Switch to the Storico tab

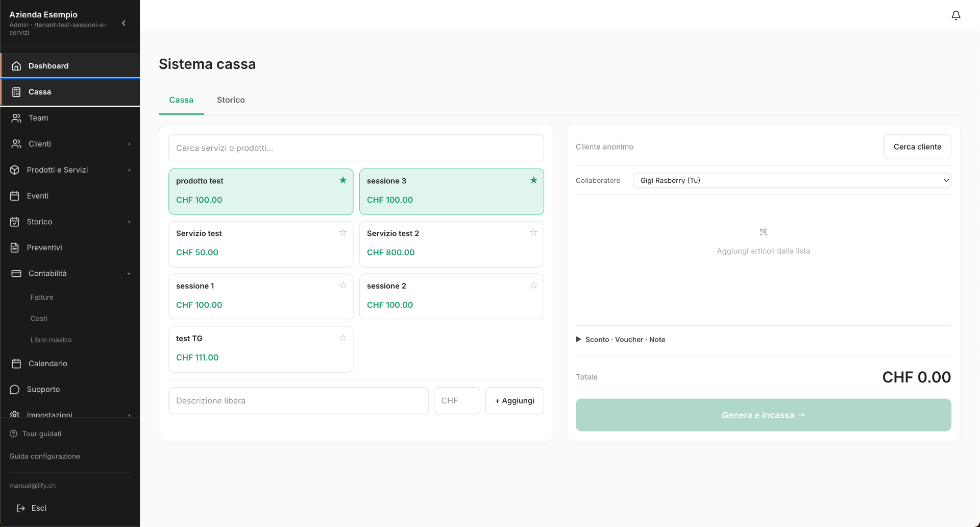pyautogui.click(x=231, y=100)
